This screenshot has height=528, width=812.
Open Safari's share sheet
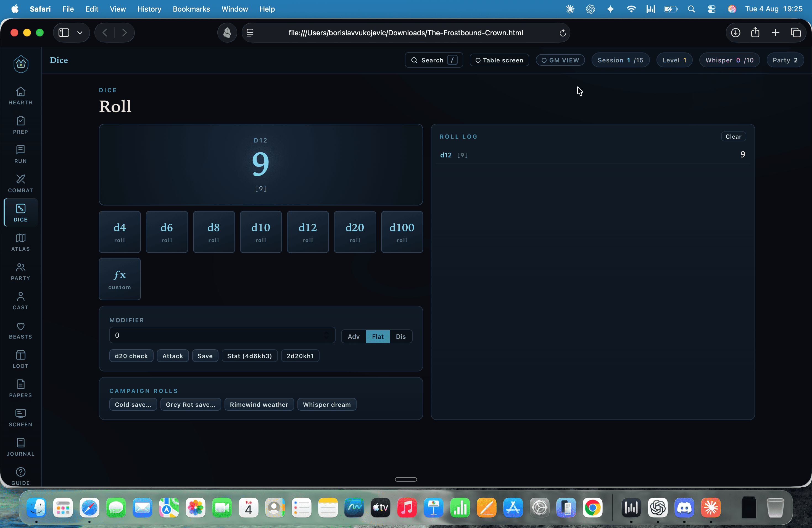[x=755, y=32]
